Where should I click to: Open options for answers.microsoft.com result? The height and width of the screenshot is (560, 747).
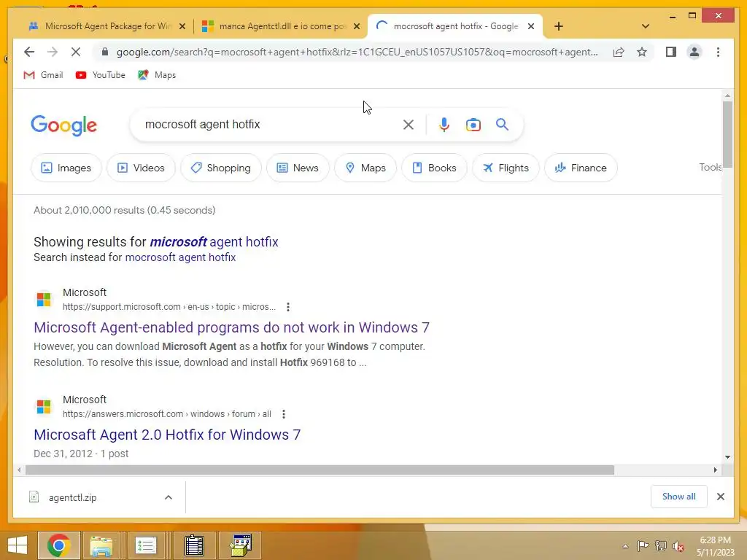[x=284, y=414]
